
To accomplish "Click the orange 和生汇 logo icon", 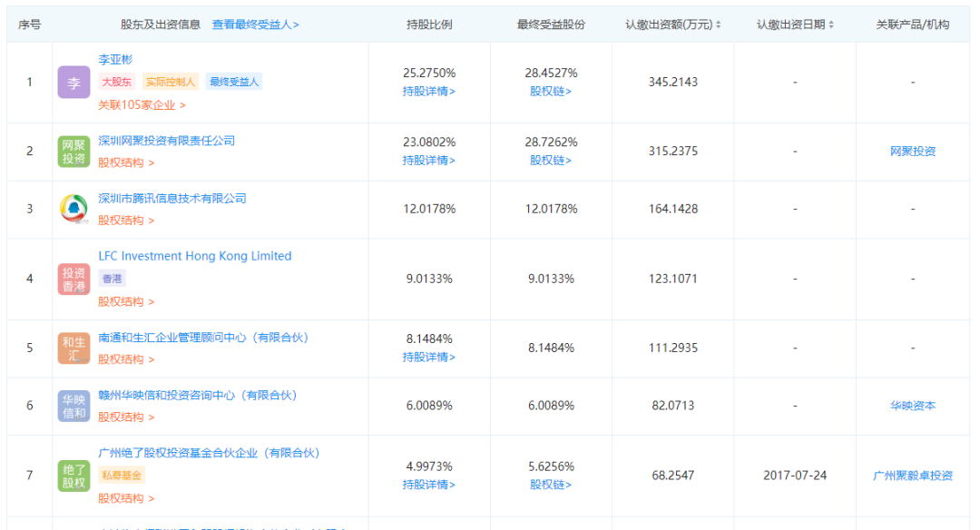I will (x=73, y=348).
